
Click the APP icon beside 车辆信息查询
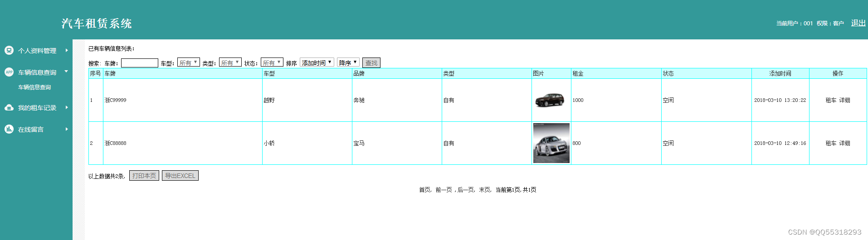[9, 72]
